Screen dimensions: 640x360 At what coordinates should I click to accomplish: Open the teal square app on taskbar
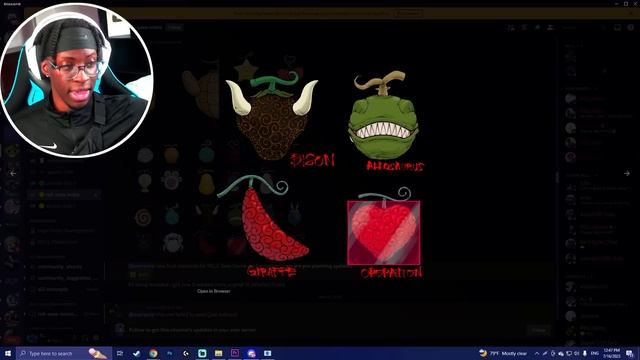click(202, 353)
